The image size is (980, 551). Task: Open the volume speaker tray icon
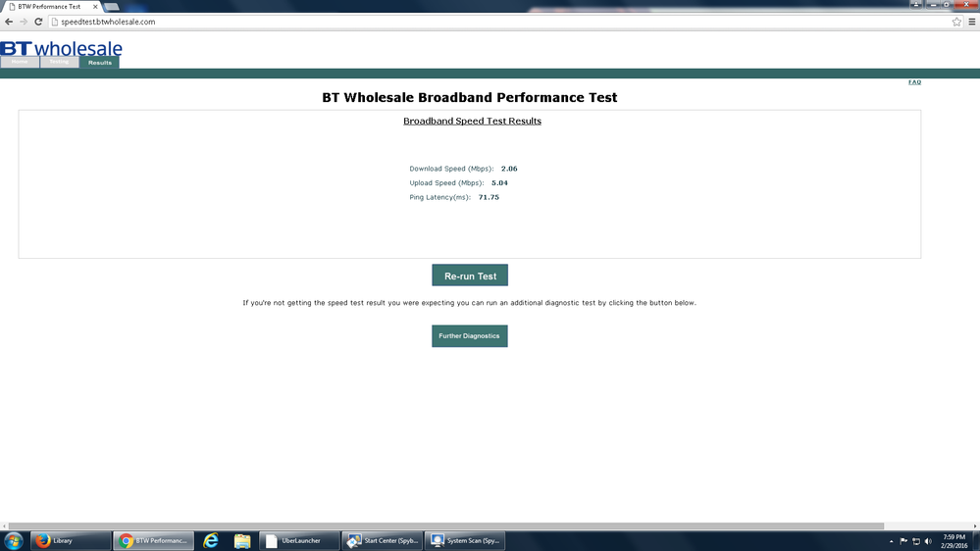coord(928,541)
